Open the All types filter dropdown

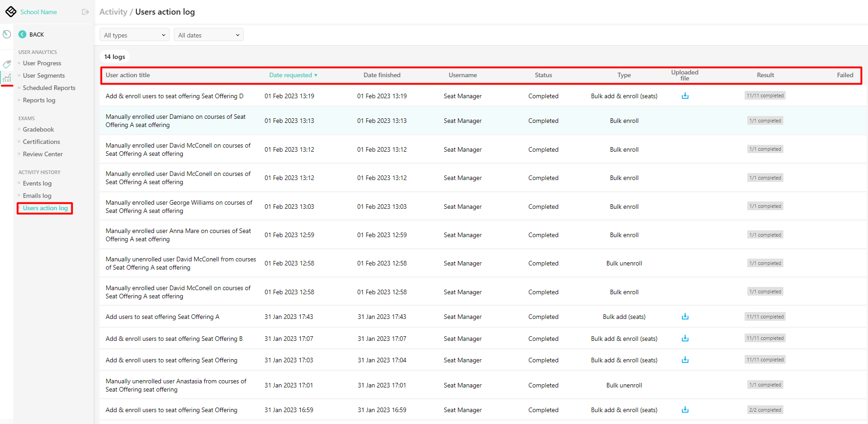134,35
